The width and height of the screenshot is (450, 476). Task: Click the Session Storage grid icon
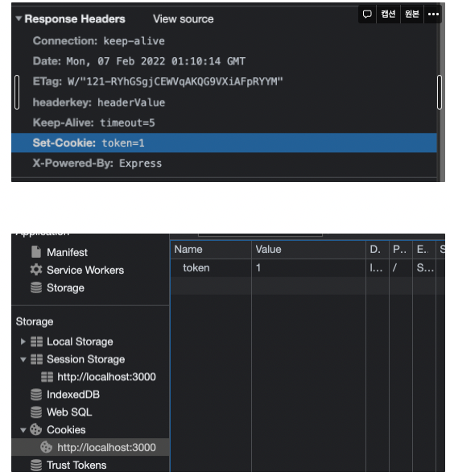coord(36,359)
